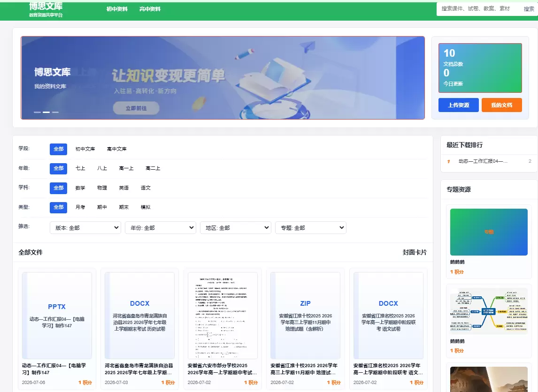Screen dimensions: 538x392
Task: Switch to 封面卡片 view mode
Action: point(415,253)
